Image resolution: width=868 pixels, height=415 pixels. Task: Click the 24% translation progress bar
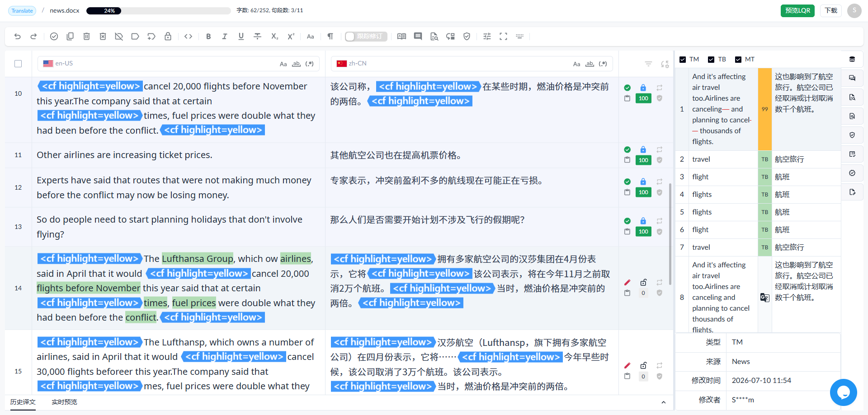click(158, 10)
